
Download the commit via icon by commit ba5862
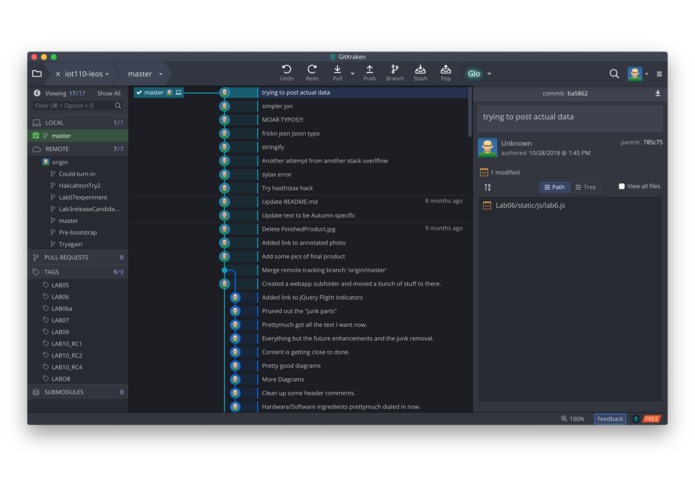tap(658, 93)
